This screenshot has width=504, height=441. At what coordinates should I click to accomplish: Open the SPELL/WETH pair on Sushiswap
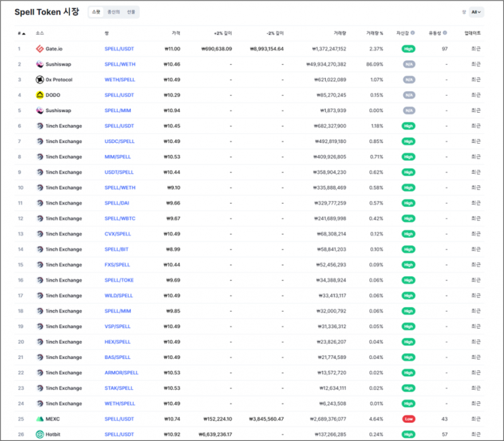coord(120,64)
